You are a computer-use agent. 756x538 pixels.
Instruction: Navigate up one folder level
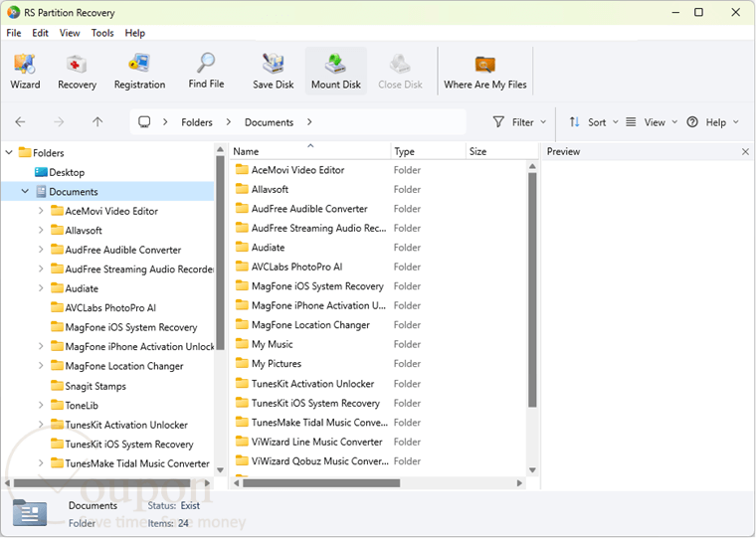tap(97, 122)
